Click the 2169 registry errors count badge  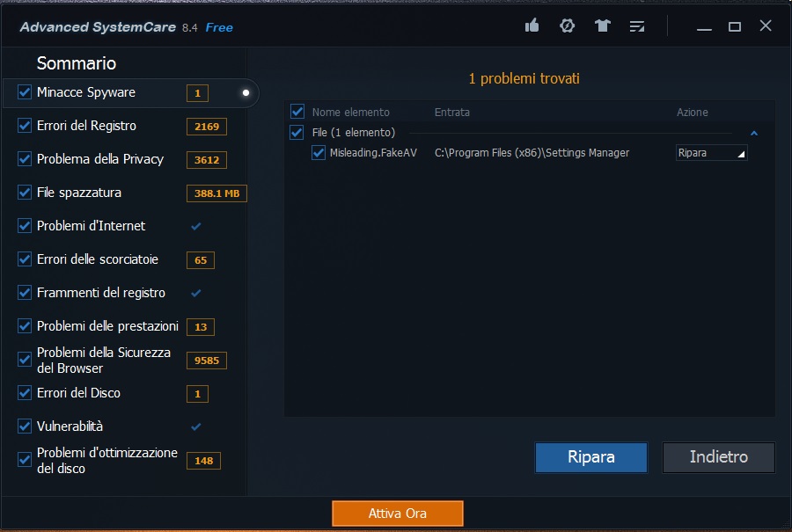pyautogui.click(x=207, y=127)
